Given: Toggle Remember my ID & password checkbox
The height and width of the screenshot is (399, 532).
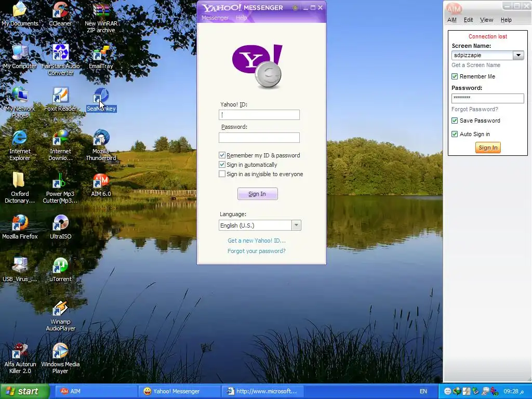Looking at the screenshot, I should point(222,155).
